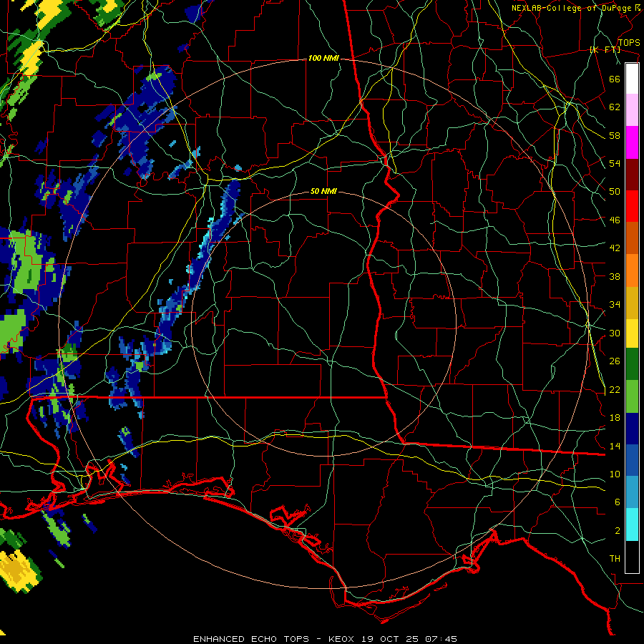Click the TH legend label
Image resolution: width=644 pixels, height=644 pixels.
click(x=615, y=559)
